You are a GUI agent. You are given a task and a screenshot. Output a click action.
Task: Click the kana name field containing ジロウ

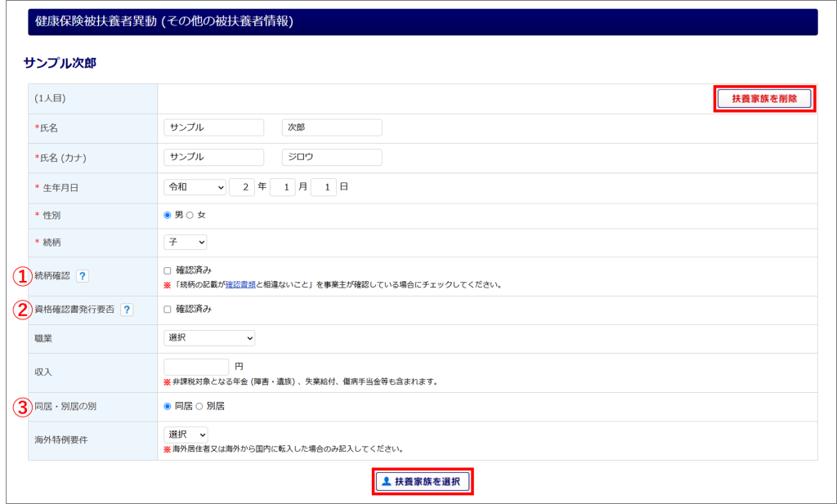coord(331,157)
